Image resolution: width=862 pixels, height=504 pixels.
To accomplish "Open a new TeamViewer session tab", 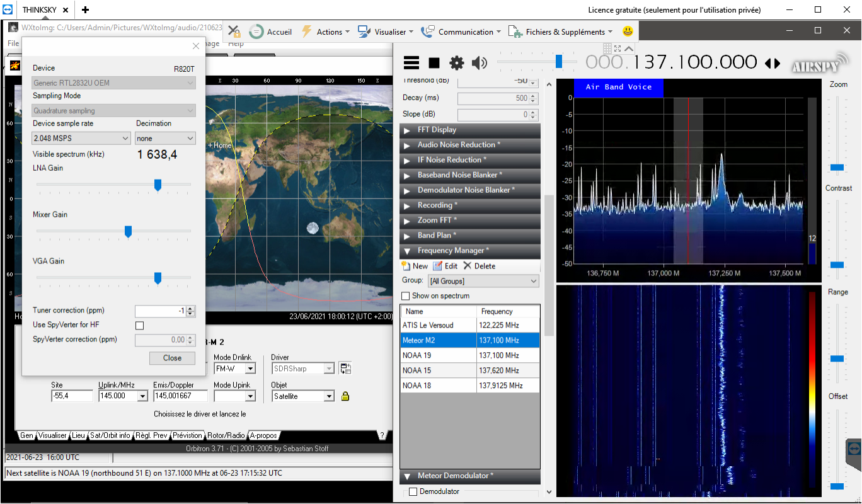I will (85, 10).
